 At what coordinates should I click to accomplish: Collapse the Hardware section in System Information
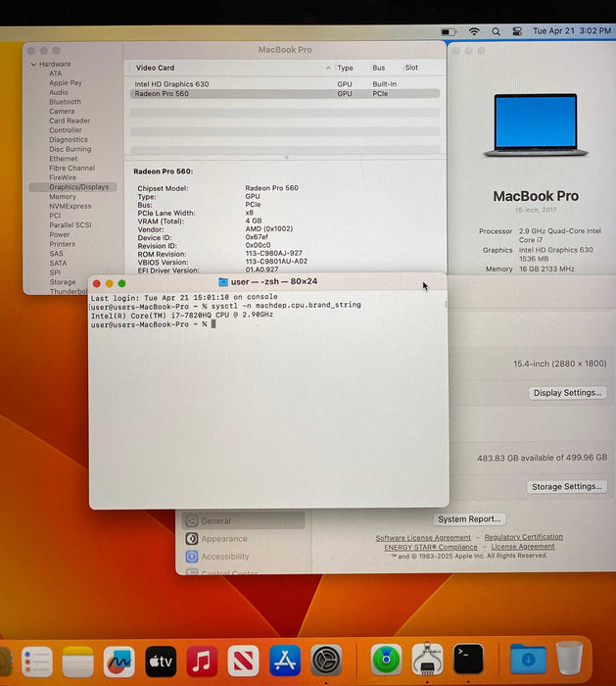click(33, 65)
